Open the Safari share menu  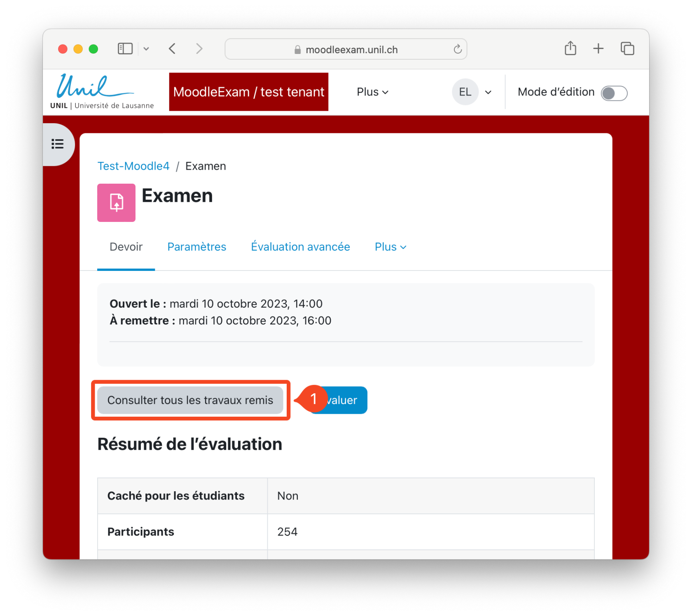click(570, 48)
